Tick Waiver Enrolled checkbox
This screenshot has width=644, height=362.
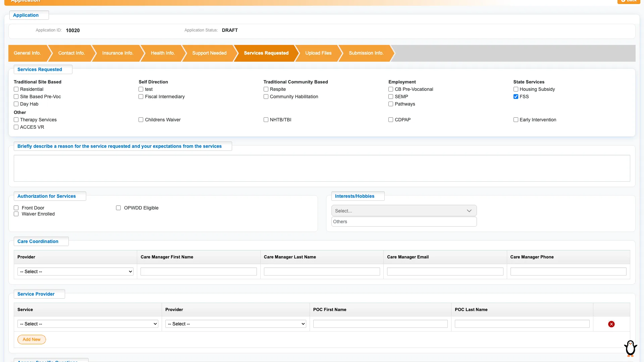tap(16, 214)
